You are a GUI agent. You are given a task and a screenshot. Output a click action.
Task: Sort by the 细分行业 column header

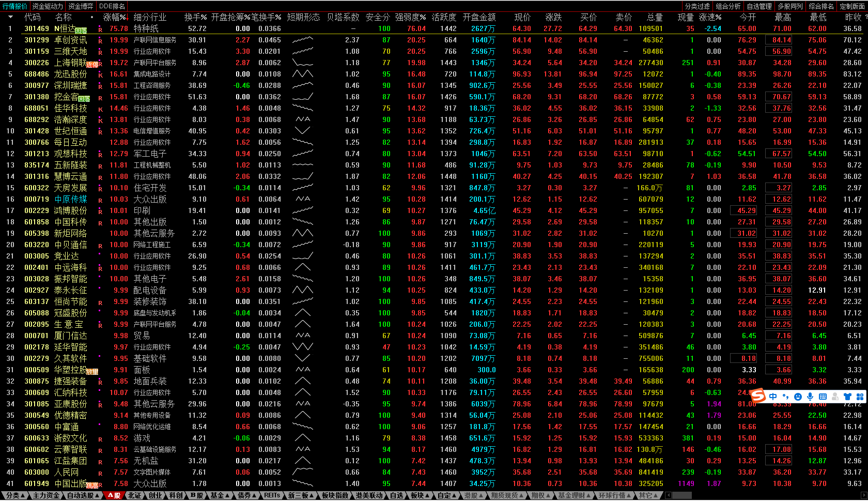point(150,17)
